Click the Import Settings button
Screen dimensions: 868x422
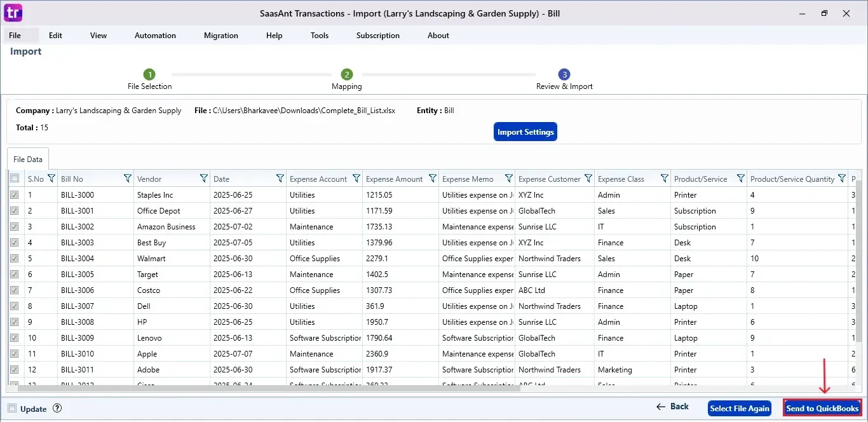(x=526, y=132)
